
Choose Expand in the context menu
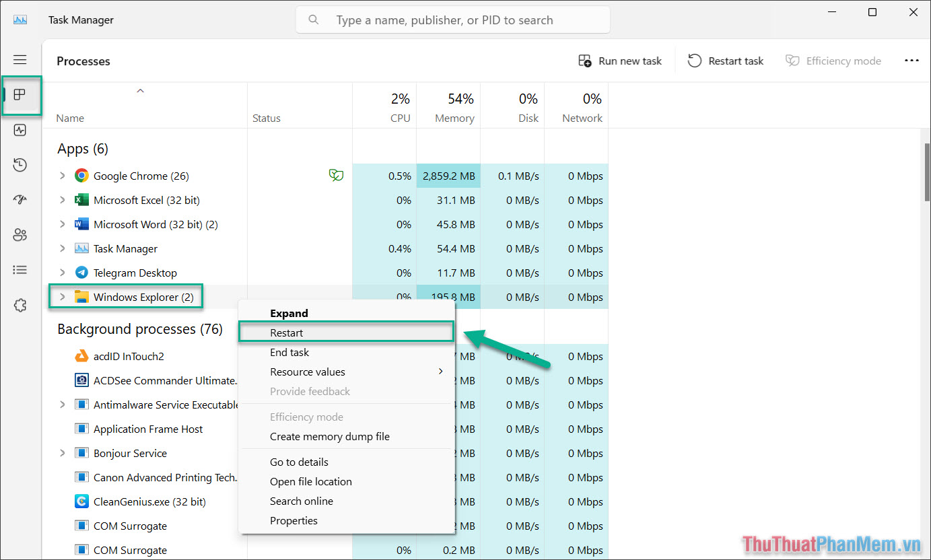point(347,313)
